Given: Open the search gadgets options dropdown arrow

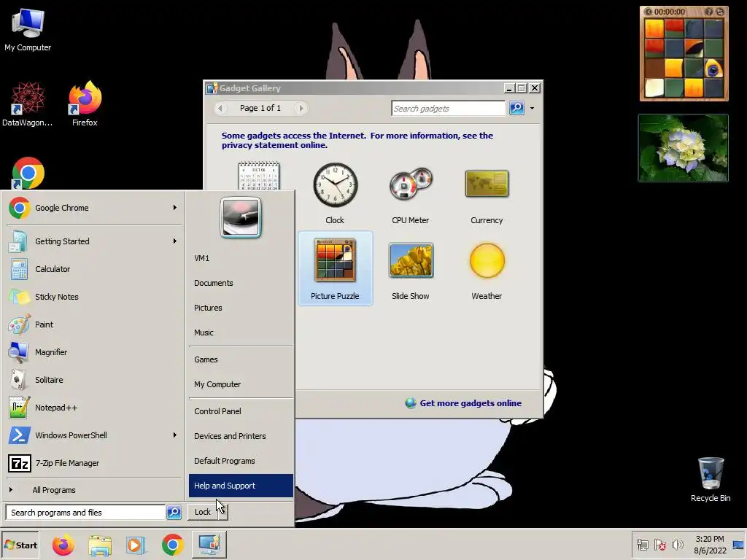Looking at the screenshot, I should click(532, 109).
